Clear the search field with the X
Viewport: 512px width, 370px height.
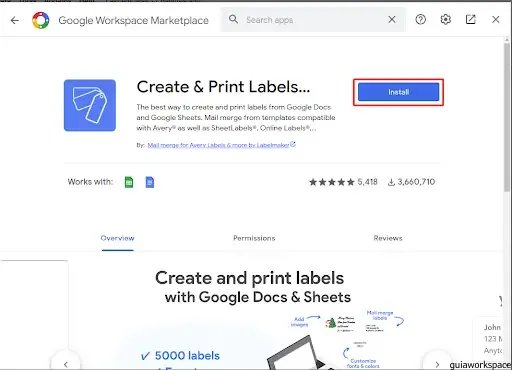[x=392, y=20]
